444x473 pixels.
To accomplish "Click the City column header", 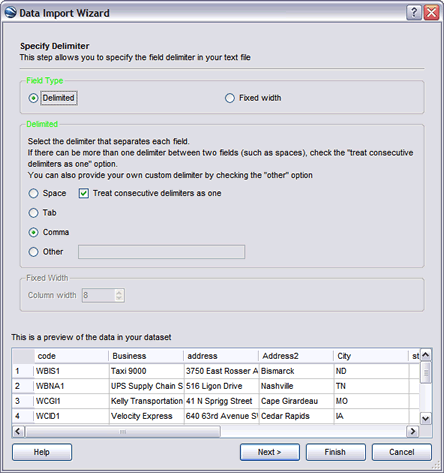I will [371, 356].
